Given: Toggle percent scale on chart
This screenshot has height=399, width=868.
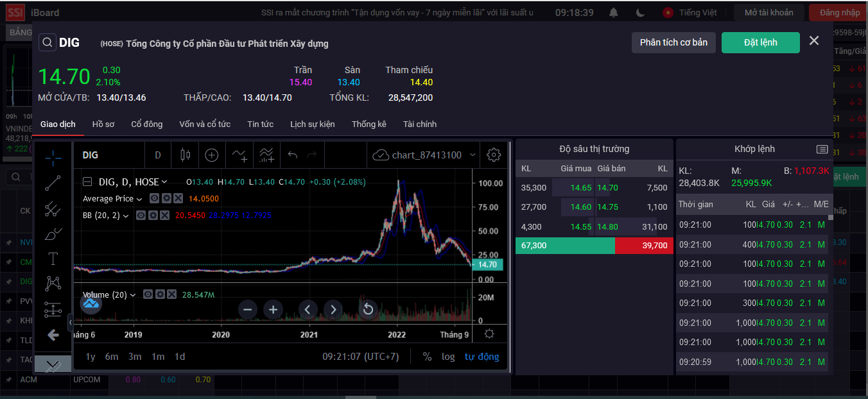Looking at the screenshot, I should click(427, 357).
